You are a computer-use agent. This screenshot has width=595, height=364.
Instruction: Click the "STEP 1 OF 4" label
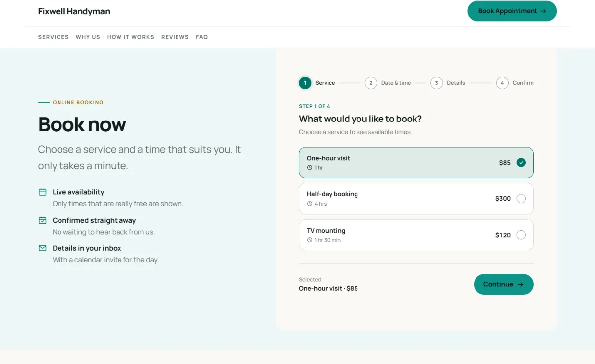(314, 106)
